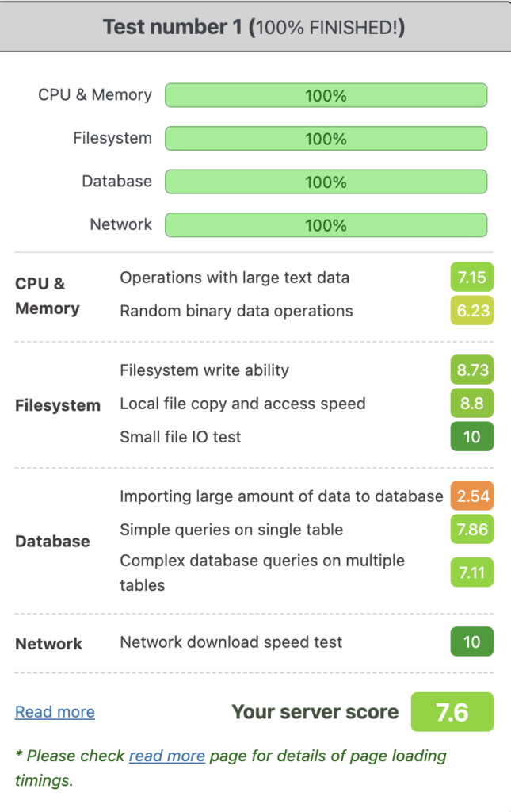Click the 7.15 large text data score
Image resolution: width=511 pixels, height=812 pixels.
(471, 278)
